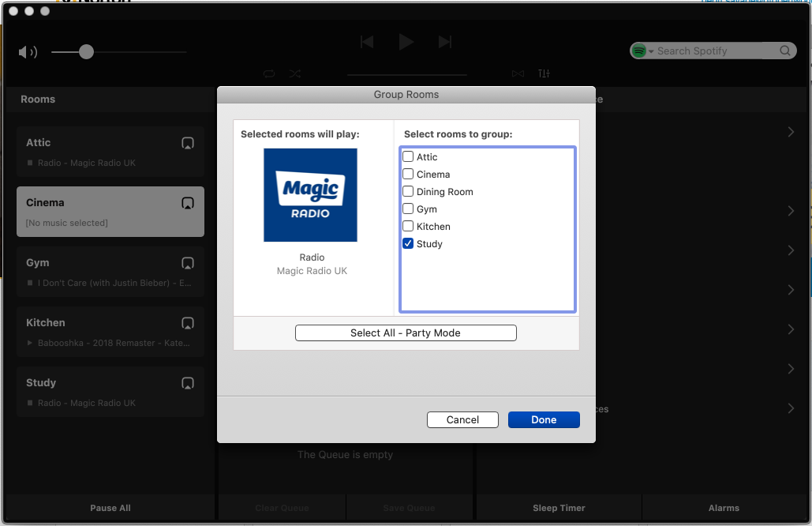Click the Magic Radio artwork thumbnail

click(310, 195)
